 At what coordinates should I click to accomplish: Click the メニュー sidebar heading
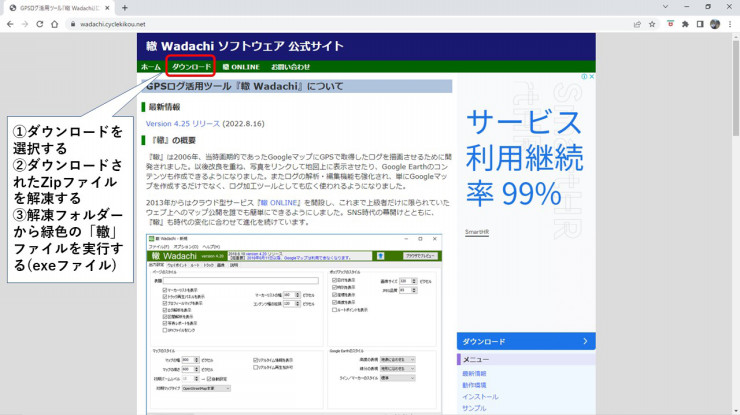[x=476, y=360]
